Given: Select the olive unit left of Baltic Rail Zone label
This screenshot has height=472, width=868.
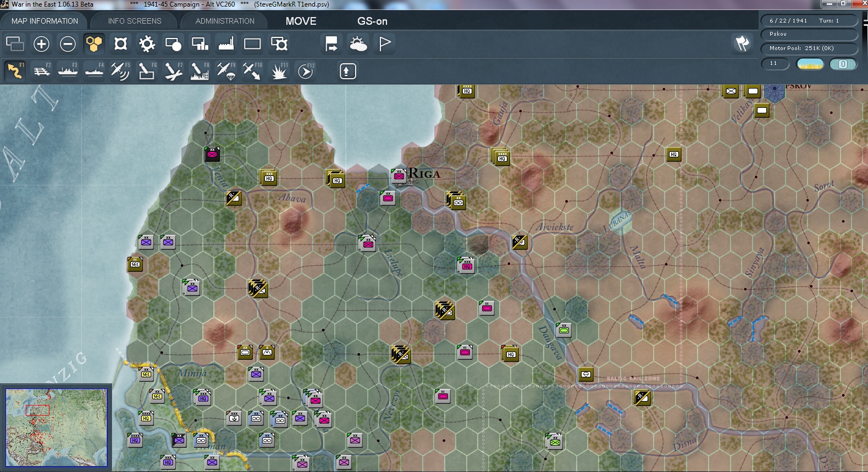Looking at the screenshot, I should pyautogui.click(x=586, y=374).
